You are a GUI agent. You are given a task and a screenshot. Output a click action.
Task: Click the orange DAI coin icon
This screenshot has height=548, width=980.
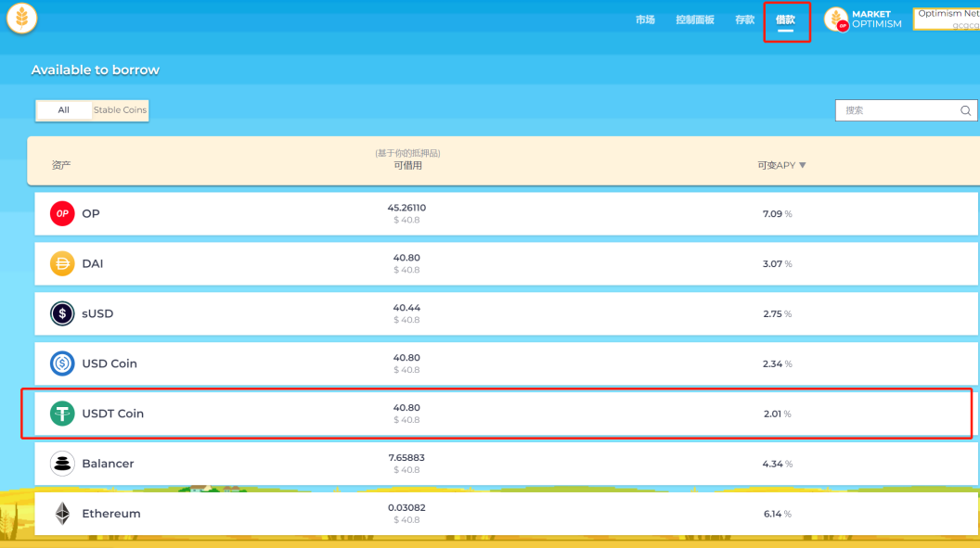click(x=62, y=263)
